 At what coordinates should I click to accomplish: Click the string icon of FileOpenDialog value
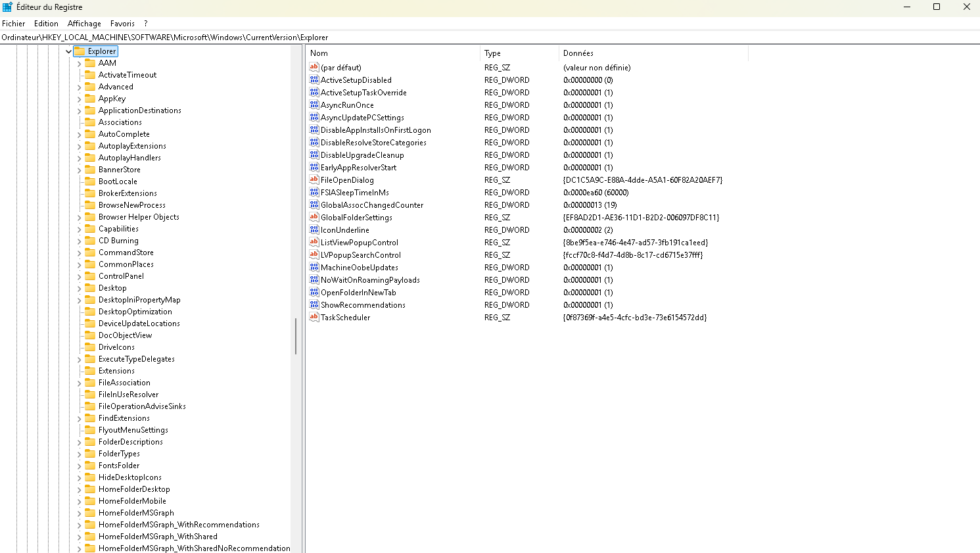point(314,180)
